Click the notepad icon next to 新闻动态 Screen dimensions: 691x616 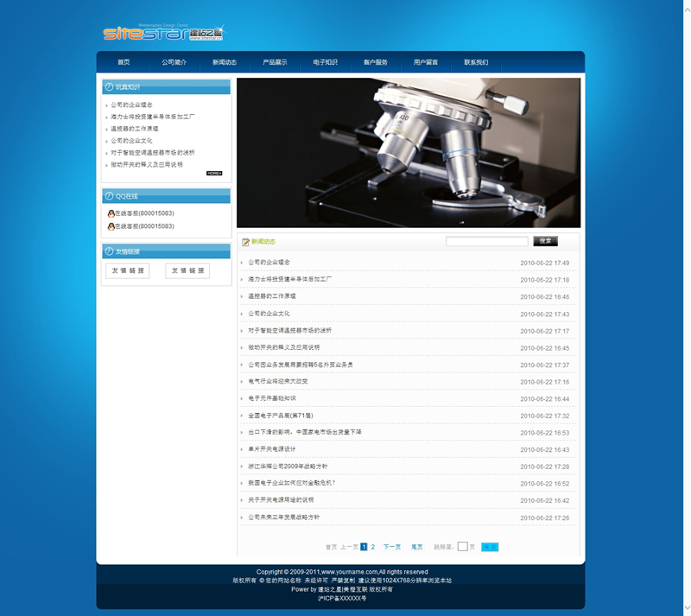246,242
